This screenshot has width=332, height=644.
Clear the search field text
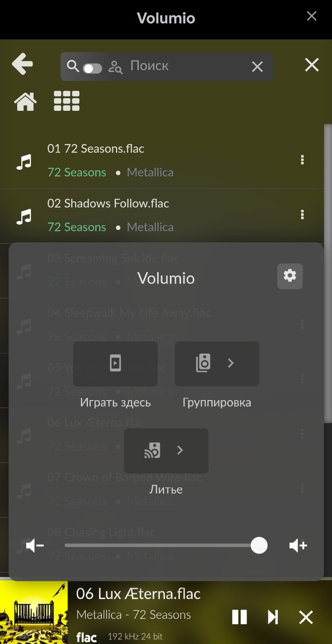[x=257, y=66]
